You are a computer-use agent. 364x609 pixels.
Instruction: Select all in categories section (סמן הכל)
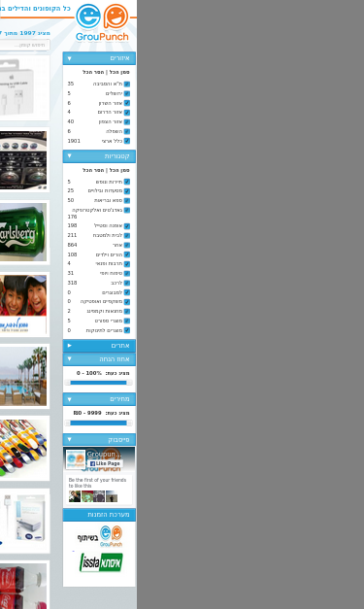tap(119, 170)
